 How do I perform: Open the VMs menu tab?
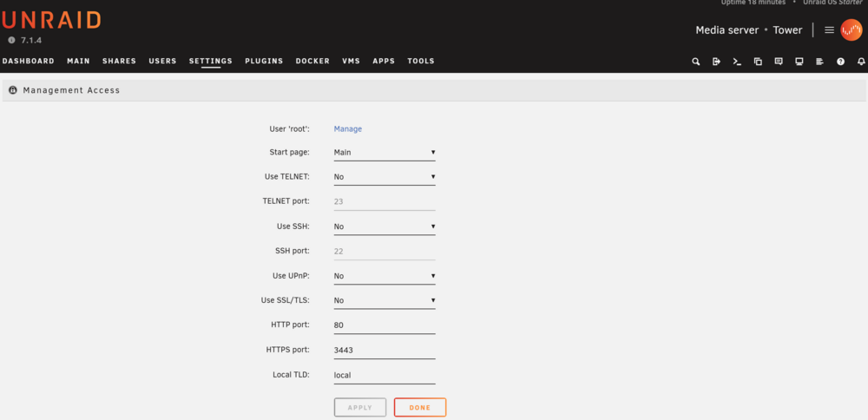[x=351, y=61]
